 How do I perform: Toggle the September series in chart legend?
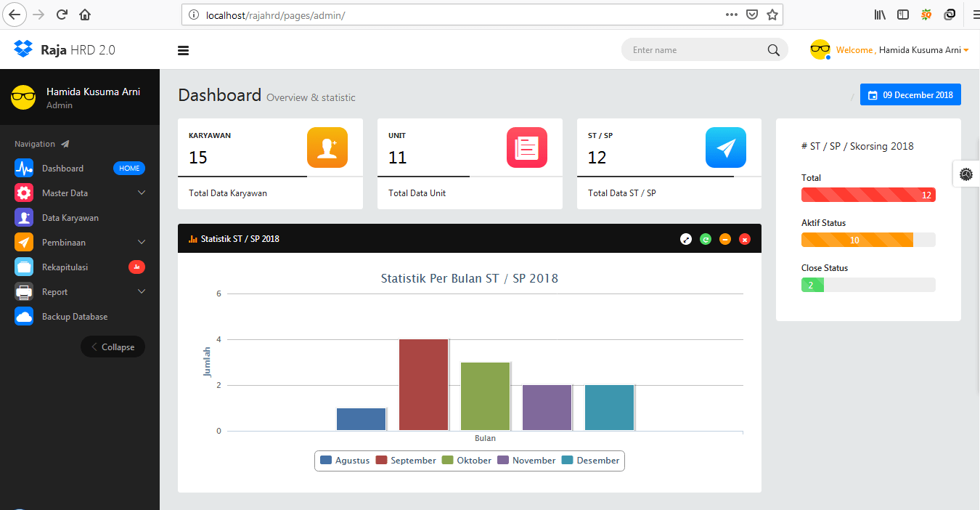tap(406, 461)
